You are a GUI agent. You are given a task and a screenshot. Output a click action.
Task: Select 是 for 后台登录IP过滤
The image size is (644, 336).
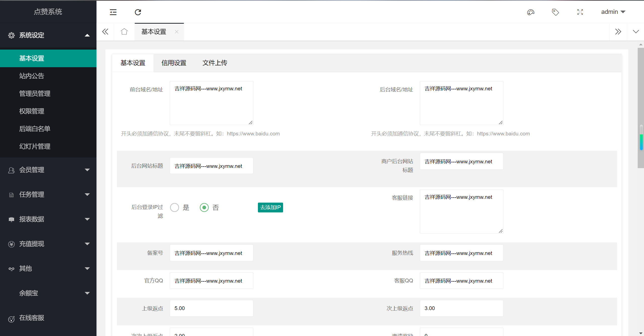pos(175,207)
